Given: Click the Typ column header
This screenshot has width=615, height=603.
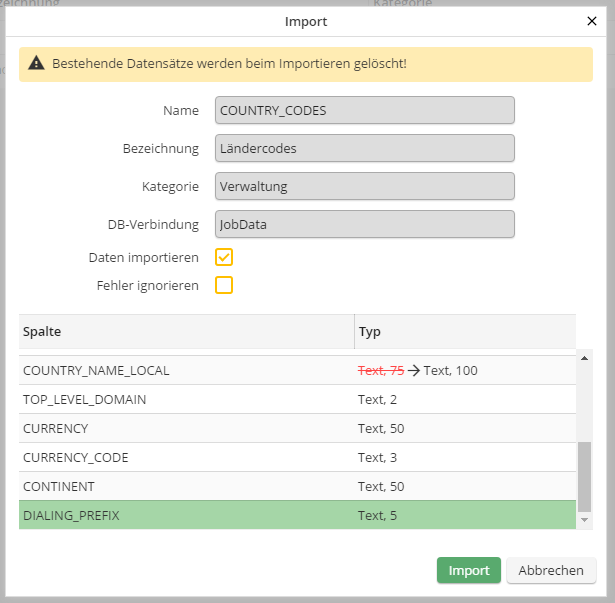Looking at the screenshot, I should click(465, 331).
